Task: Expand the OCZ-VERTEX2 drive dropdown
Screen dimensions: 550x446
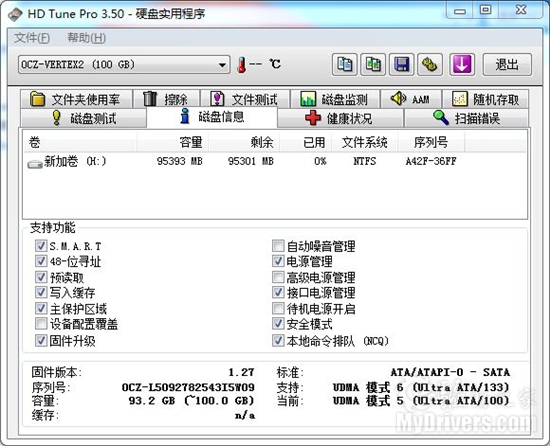Action: [124, 65]
